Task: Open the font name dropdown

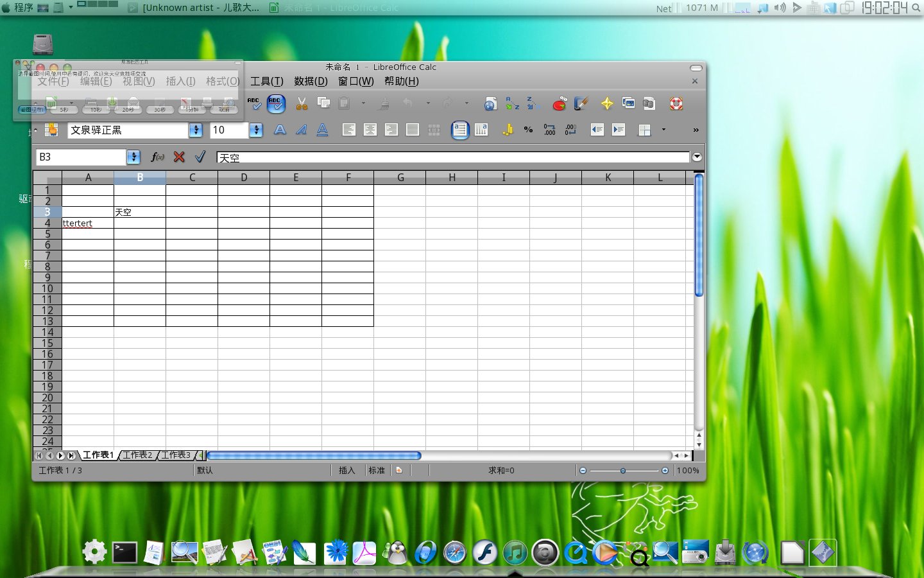Action: pos(196,130)
